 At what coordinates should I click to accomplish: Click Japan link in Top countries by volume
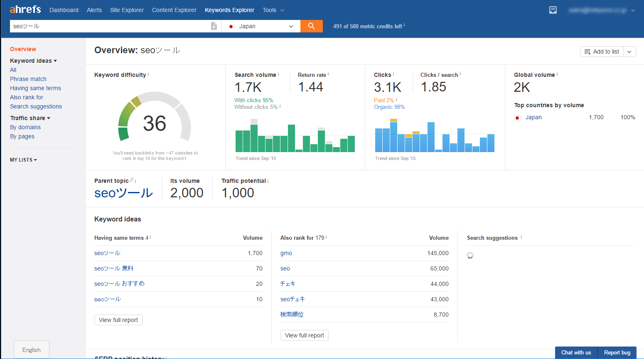pos(533,117)
